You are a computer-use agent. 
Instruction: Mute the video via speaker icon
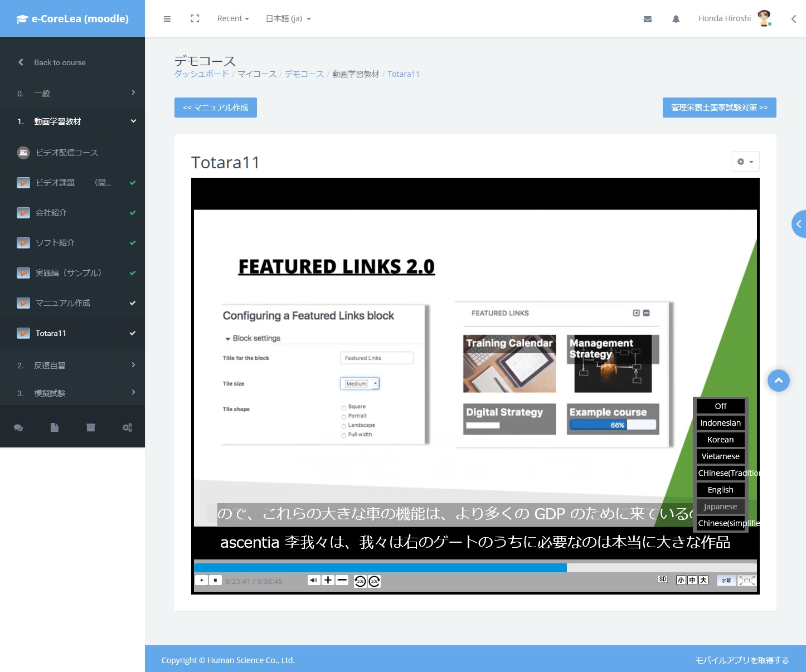(314, 580)
